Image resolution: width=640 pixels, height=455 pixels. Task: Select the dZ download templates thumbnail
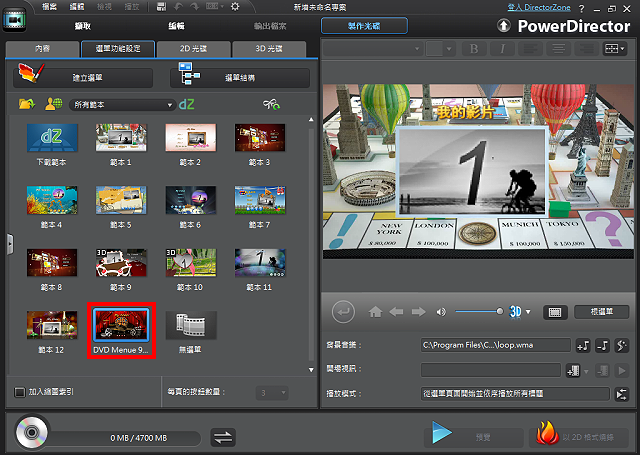point(52,138)
